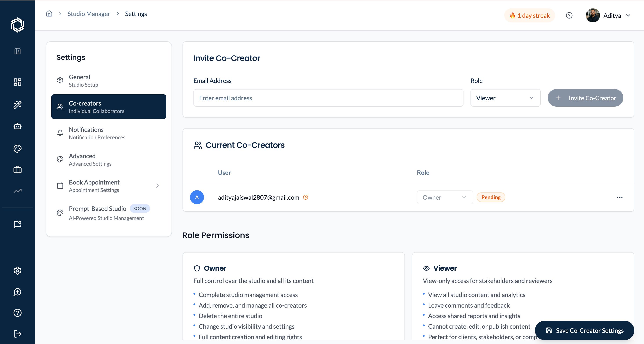Open the analytics trend icon in sidebar
This screenshot has height=344, width=644.
[18, 191]
